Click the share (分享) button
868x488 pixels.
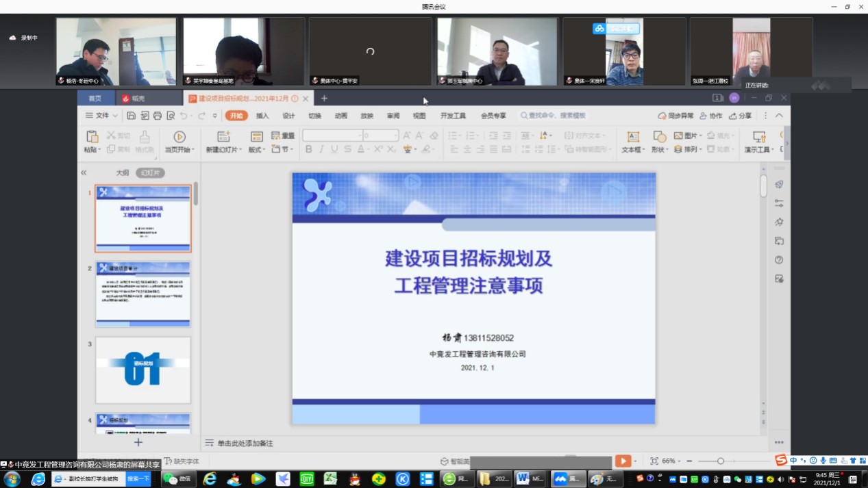pyautogui.click(x=741, y=116)
